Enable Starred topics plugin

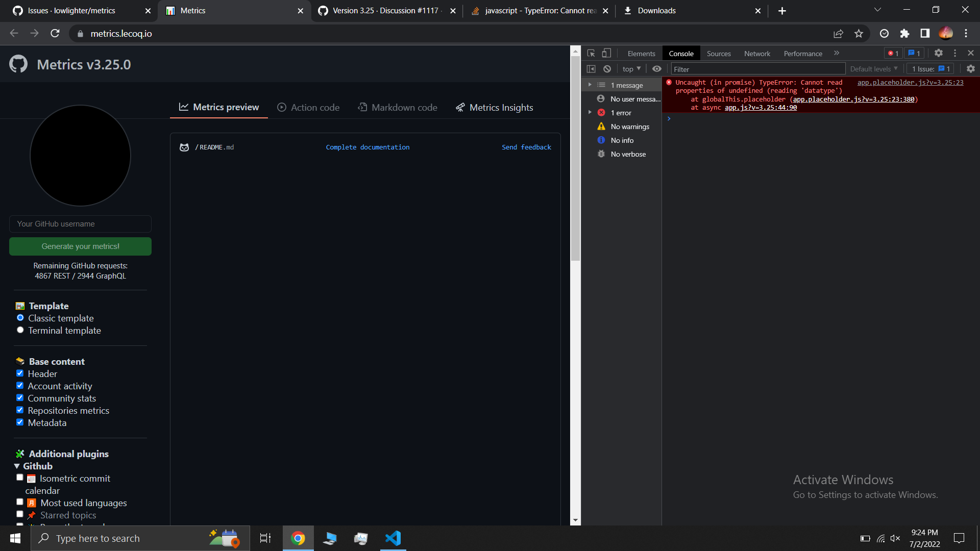pyautogui.click(x=20, y=514)
